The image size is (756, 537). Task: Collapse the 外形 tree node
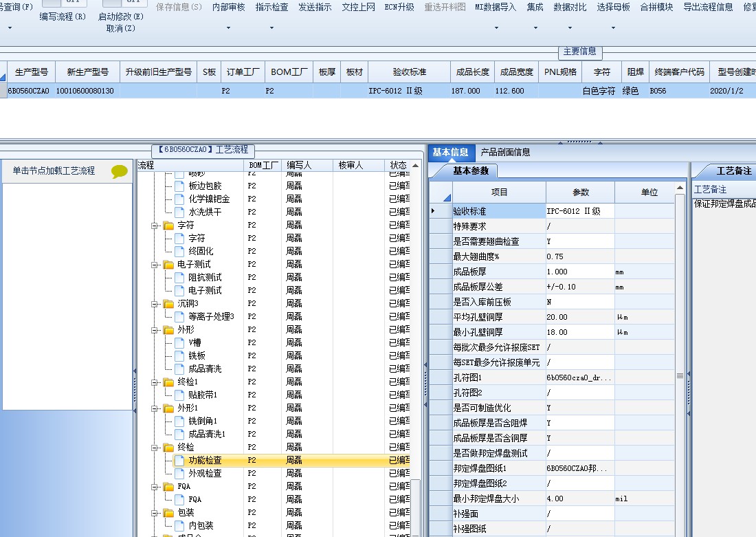click(x=155, y=330)
